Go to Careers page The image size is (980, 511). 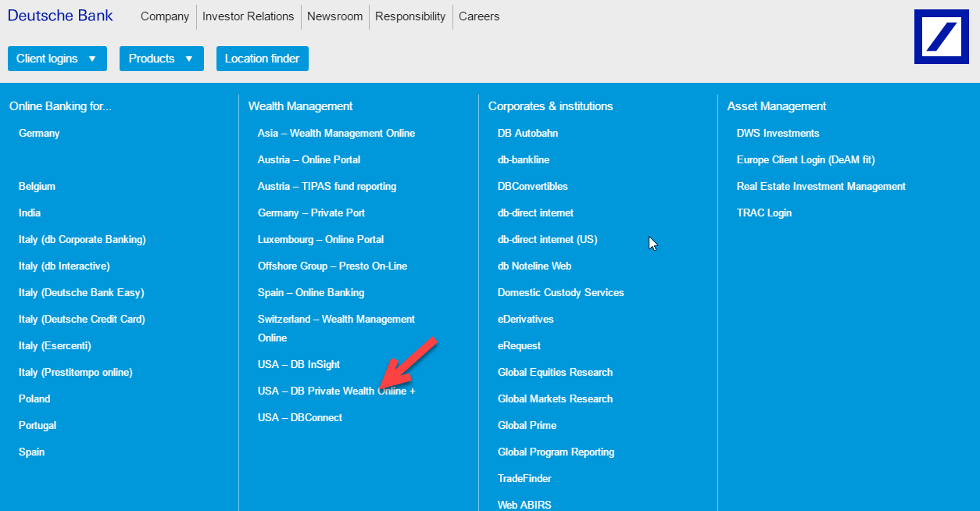[x=479, y=16]
